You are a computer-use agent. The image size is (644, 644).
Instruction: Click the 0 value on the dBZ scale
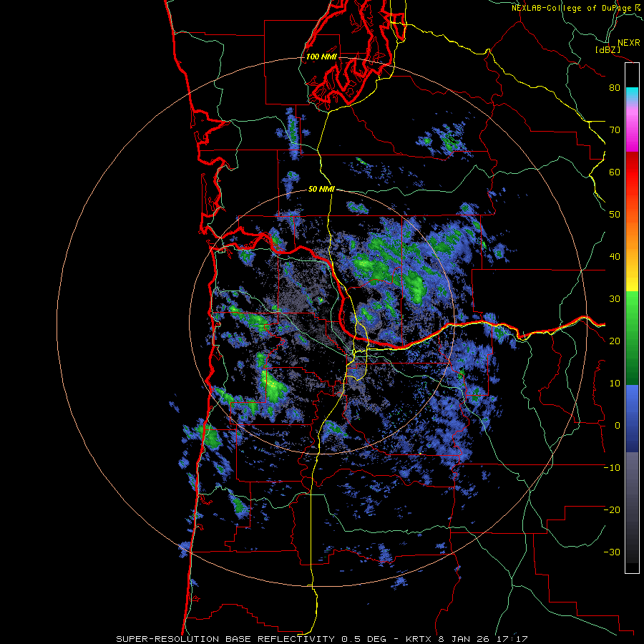tap(617, 426)
